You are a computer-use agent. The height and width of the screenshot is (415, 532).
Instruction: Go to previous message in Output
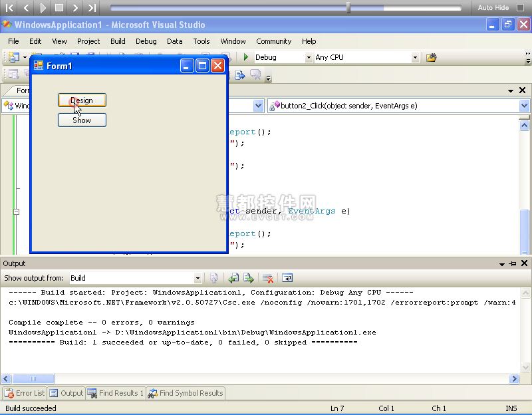[x=233, y=278]
